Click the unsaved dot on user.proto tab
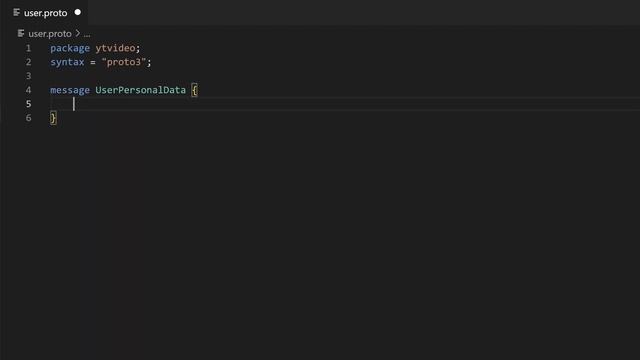 tap(78, 13)
